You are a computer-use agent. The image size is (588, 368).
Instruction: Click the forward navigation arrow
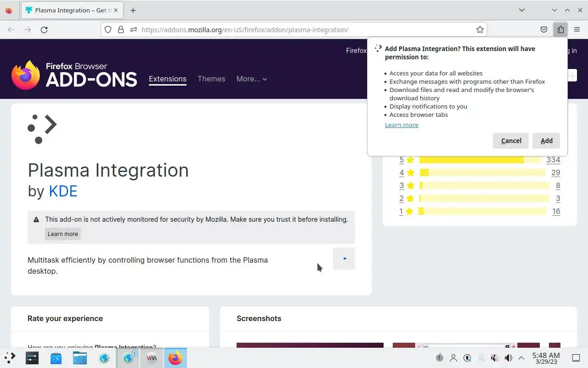[28, 29]
